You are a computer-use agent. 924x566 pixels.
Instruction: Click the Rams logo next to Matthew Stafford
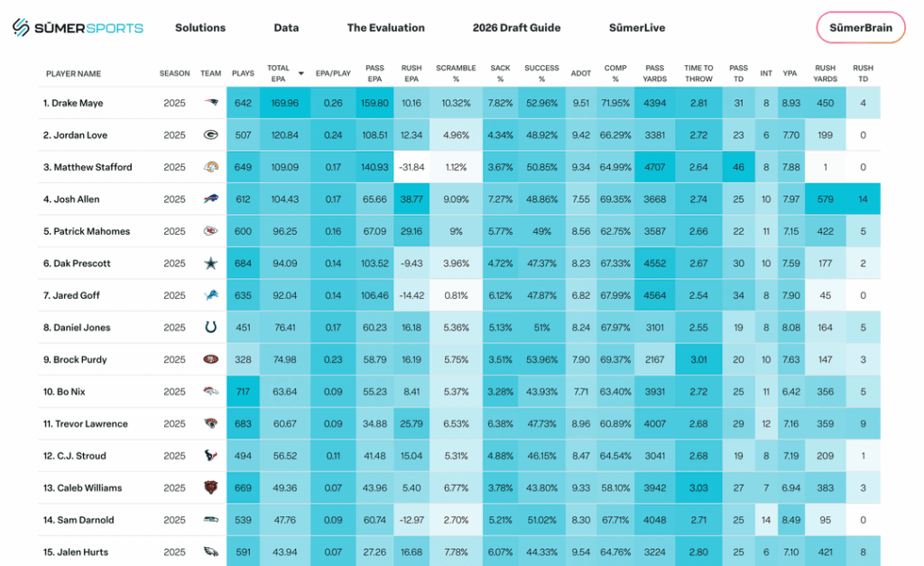point(210,167)
